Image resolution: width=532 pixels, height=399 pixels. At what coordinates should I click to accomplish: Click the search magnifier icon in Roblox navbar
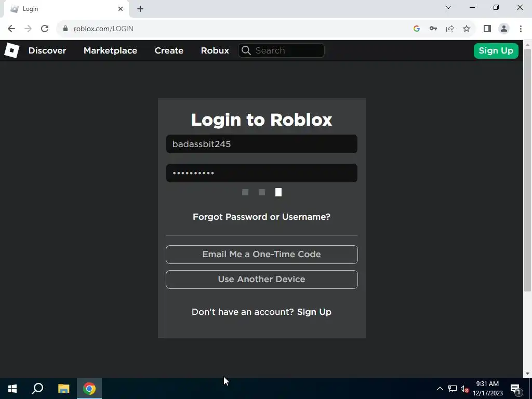click(246, 50)
